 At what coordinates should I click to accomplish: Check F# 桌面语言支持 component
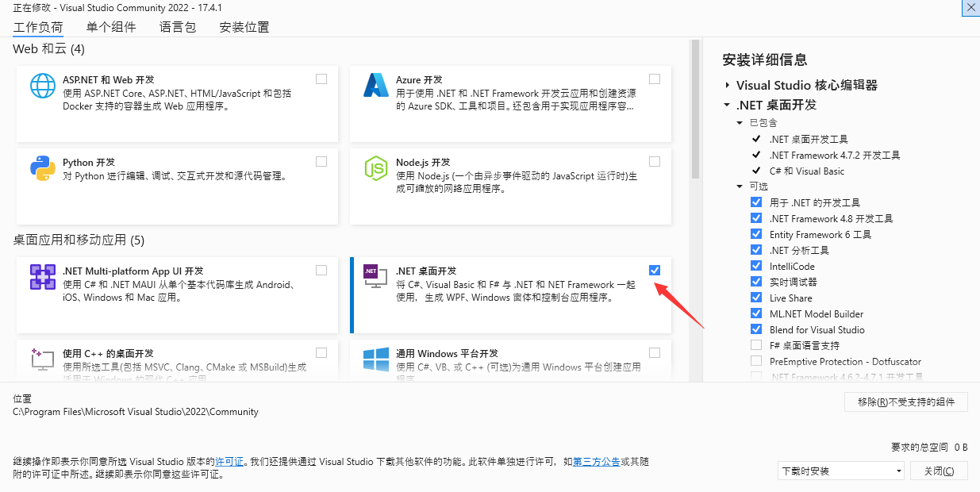pos(756,345)
